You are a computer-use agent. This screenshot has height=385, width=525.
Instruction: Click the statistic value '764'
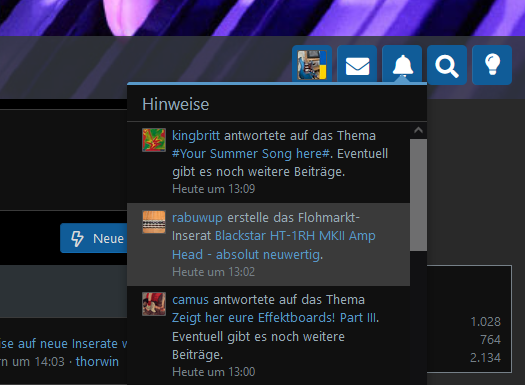[x=491, y=340]
